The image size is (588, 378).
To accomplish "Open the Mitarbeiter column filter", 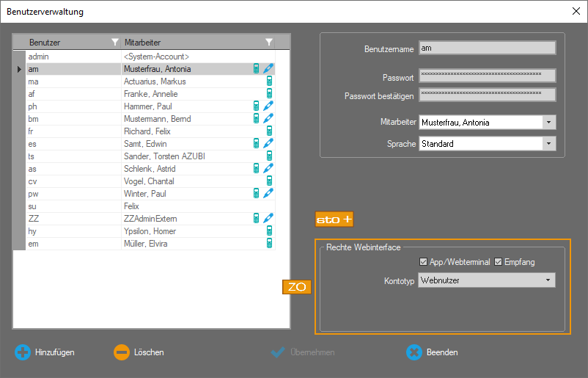I will coord(269,43).
